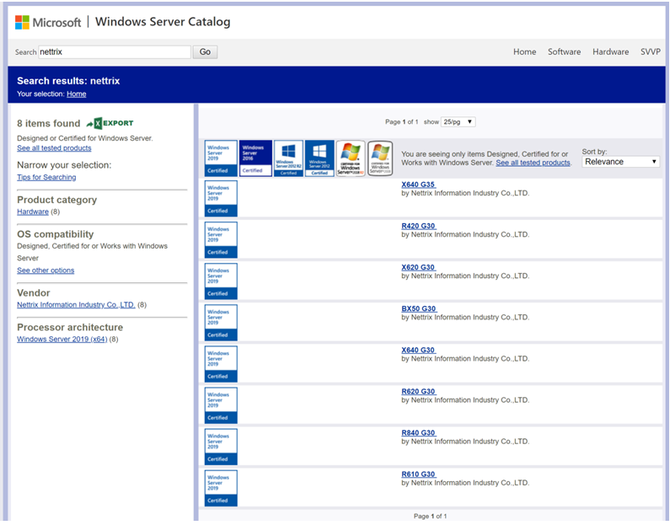670x525 pixels.
Task: Click the 'Vendor' heading in sidebar
Action: point(34,293)
